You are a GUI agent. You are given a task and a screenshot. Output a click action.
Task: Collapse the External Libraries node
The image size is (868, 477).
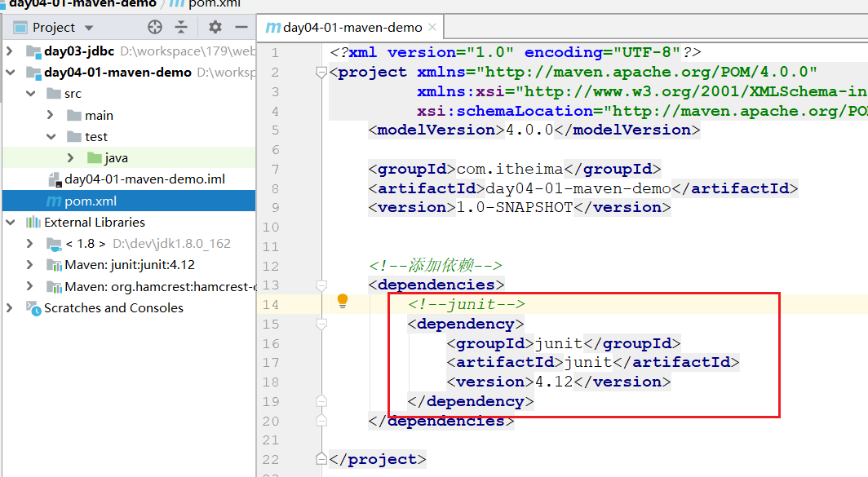tap(10, 222)
